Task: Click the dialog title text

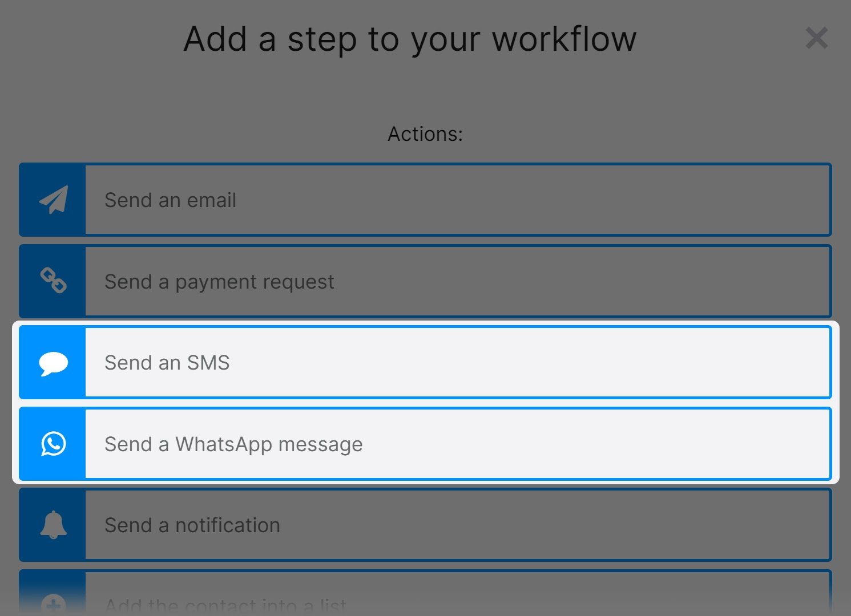Action: click(409, 39)
